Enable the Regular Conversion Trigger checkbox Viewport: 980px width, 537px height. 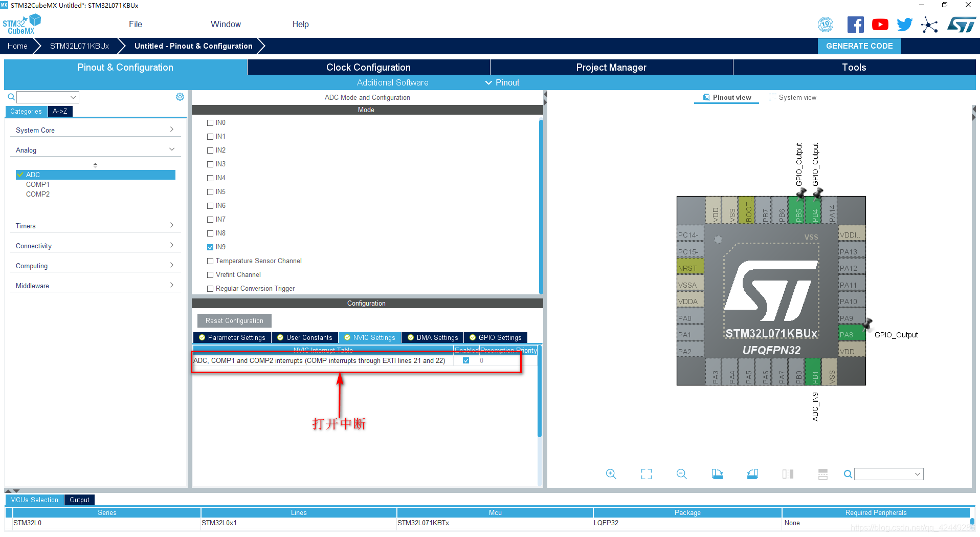210,289
